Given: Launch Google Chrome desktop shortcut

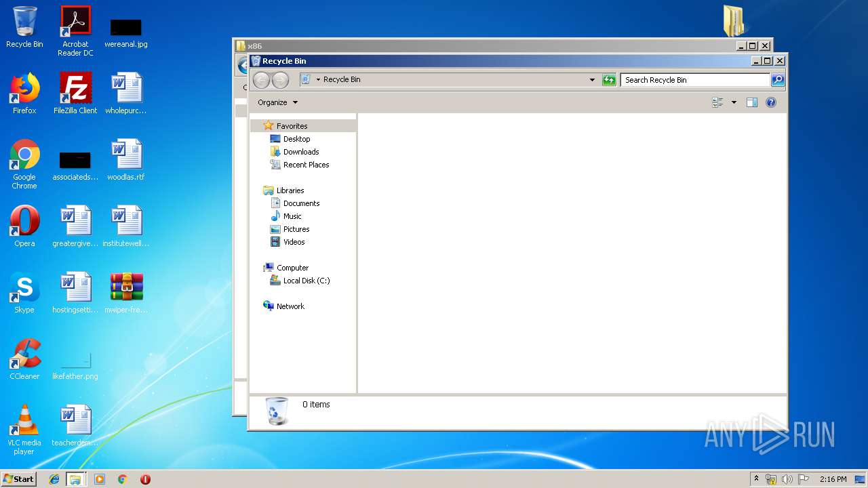Looking at the screenshot, I should 24,164.
